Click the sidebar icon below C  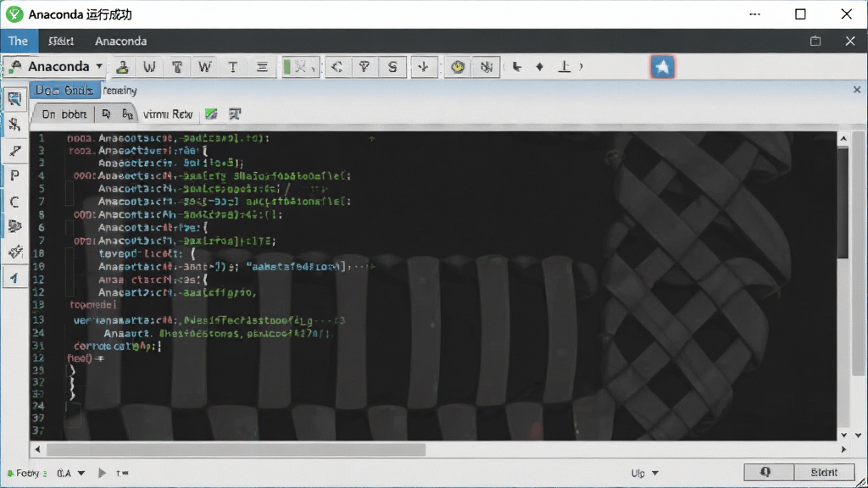pyautogui.click(x=15, y=227)
